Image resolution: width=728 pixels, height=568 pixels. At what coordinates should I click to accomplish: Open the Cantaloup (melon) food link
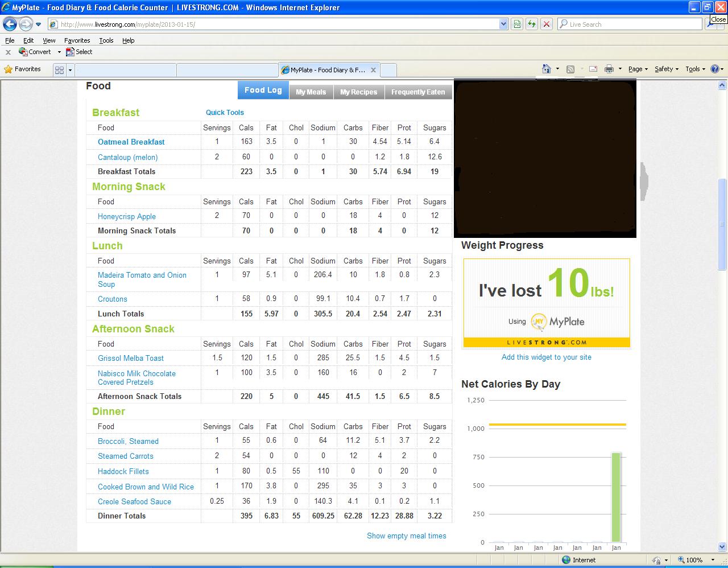coord(128,157)
